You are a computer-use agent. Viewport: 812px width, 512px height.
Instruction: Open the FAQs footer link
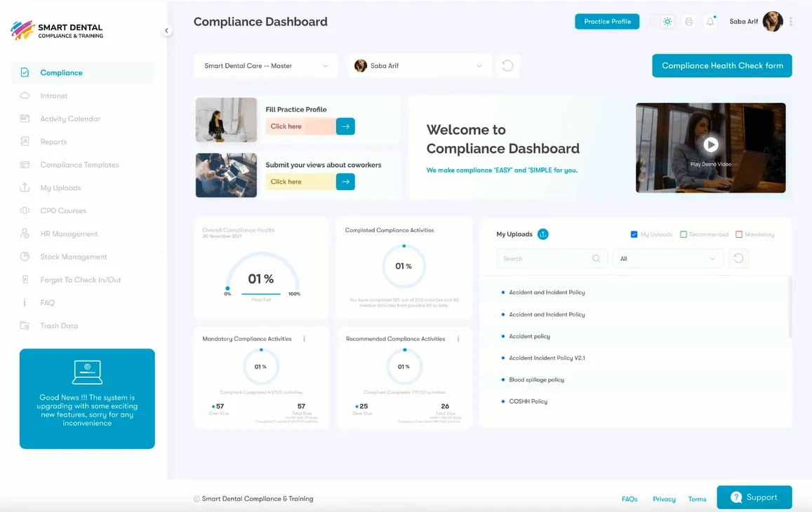(x=630, y=499)
